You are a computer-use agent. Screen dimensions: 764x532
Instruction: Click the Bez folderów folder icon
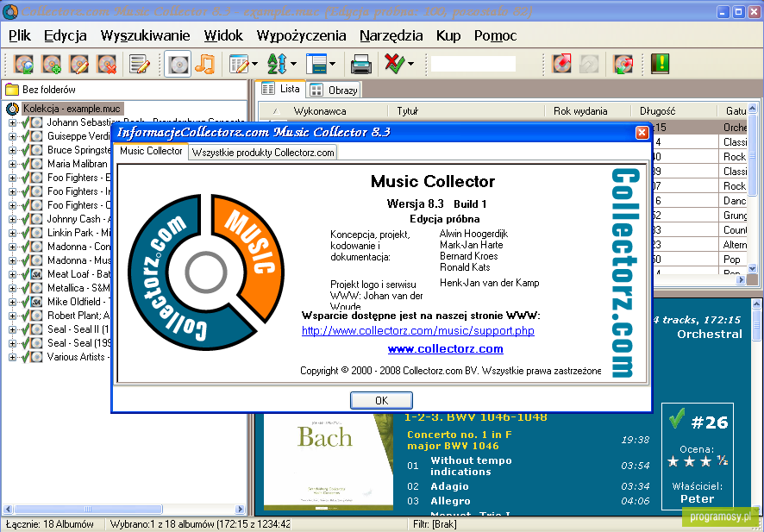click(x=12, y=90)
